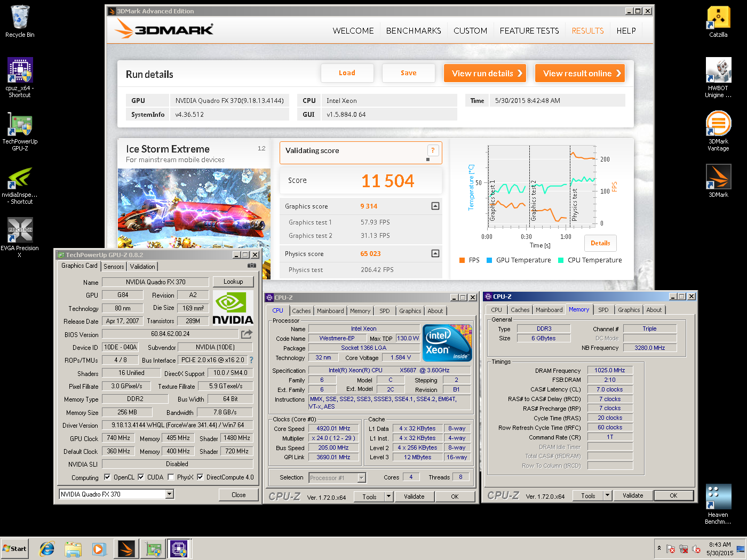Toggle DirectCompute 4.0 checkbox

200,477
